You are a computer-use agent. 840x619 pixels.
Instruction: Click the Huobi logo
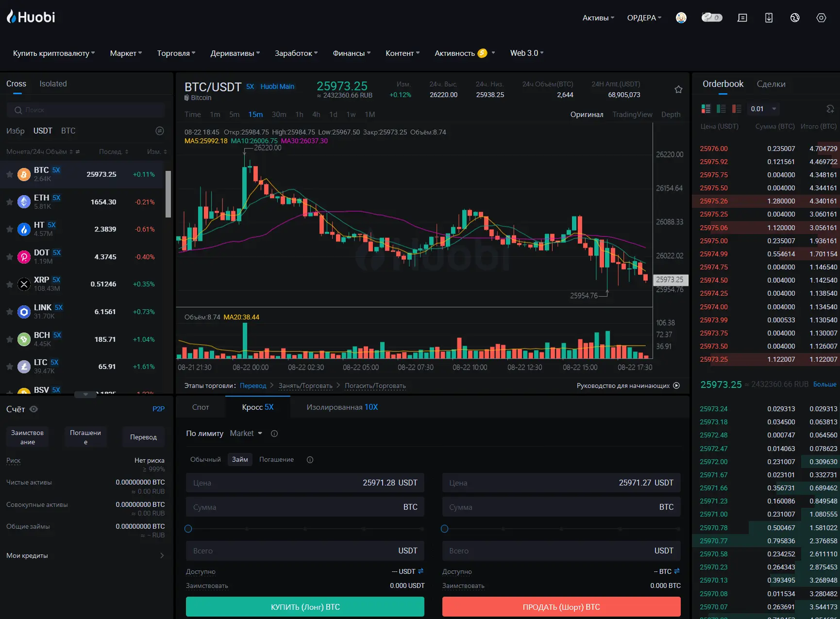31,17
